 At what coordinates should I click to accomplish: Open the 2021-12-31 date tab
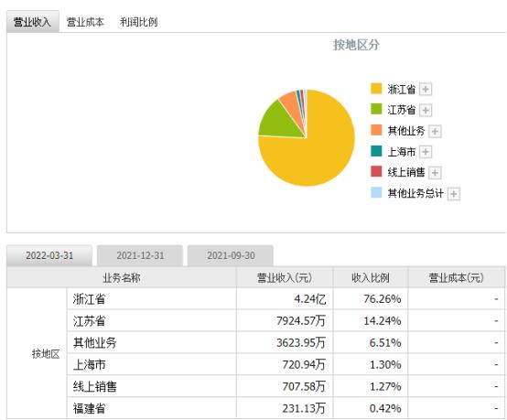pyautogui.click(x=140, y=255)
